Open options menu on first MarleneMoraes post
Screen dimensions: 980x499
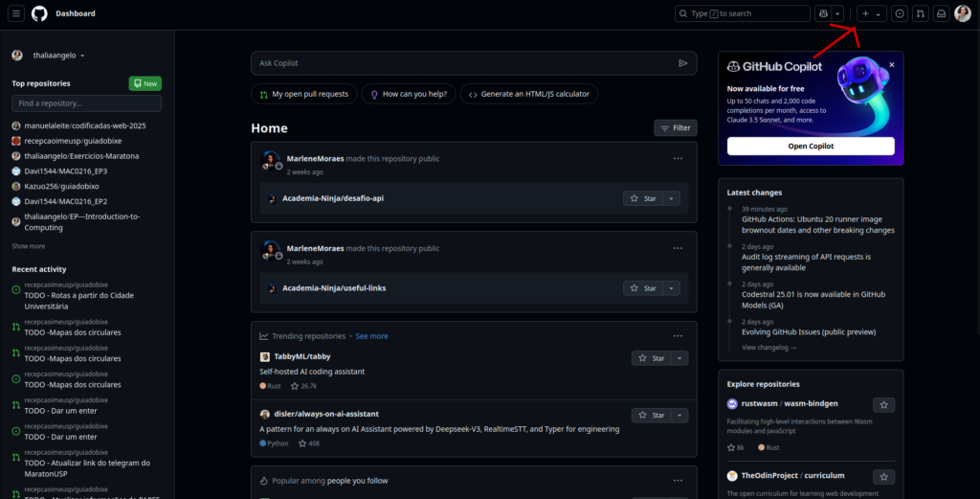point(678,159)
